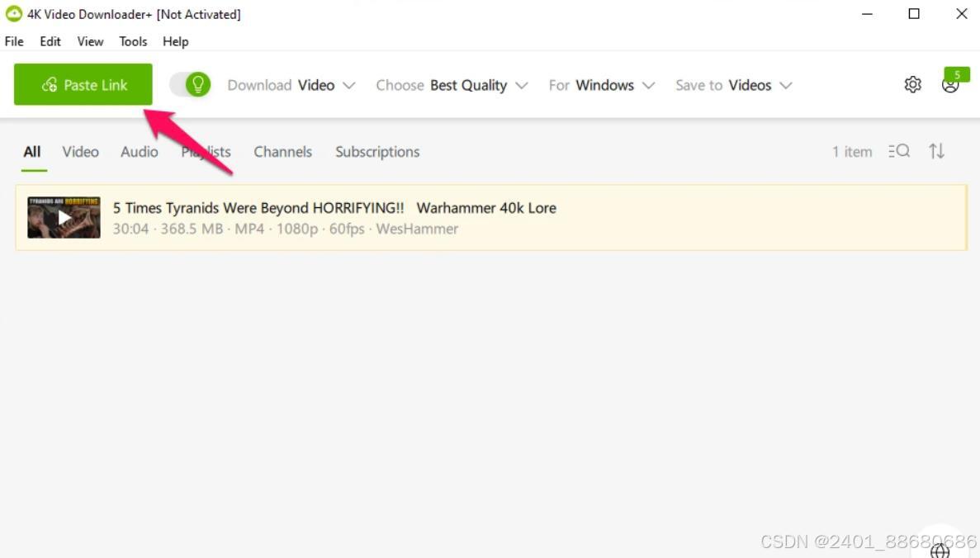Select the All tab

click(x=32, y=152)
